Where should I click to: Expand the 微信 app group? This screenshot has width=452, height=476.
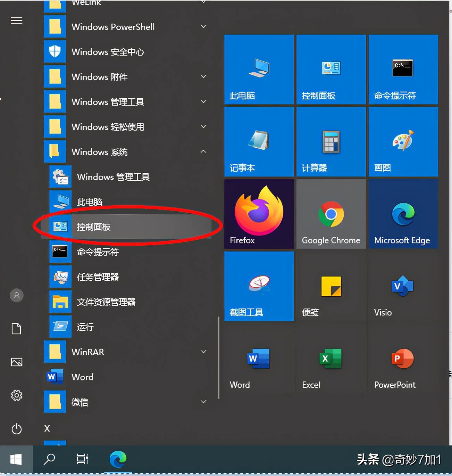pos(203,402)
